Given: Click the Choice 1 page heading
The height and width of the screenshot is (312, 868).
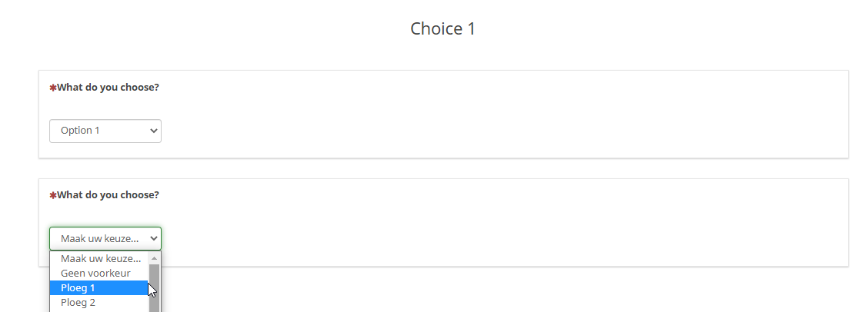Looking at the screenshot, I should (442, 29).
